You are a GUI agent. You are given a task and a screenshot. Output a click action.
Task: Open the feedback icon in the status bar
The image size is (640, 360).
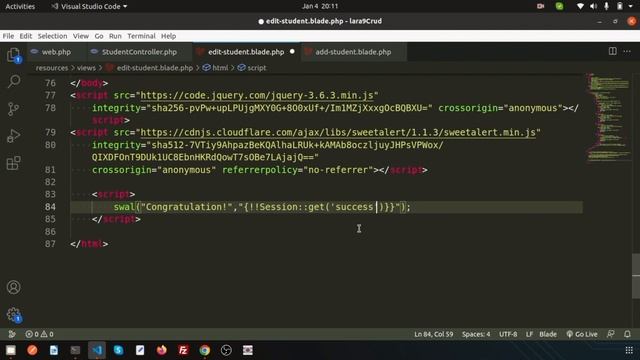point(611,334)
